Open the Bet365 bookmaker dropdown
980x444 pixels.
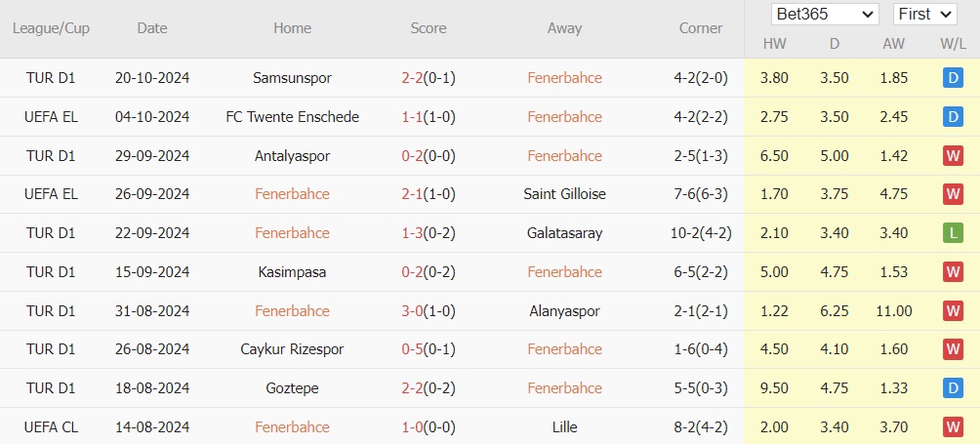pyautogui.click(x=825, y=14)
